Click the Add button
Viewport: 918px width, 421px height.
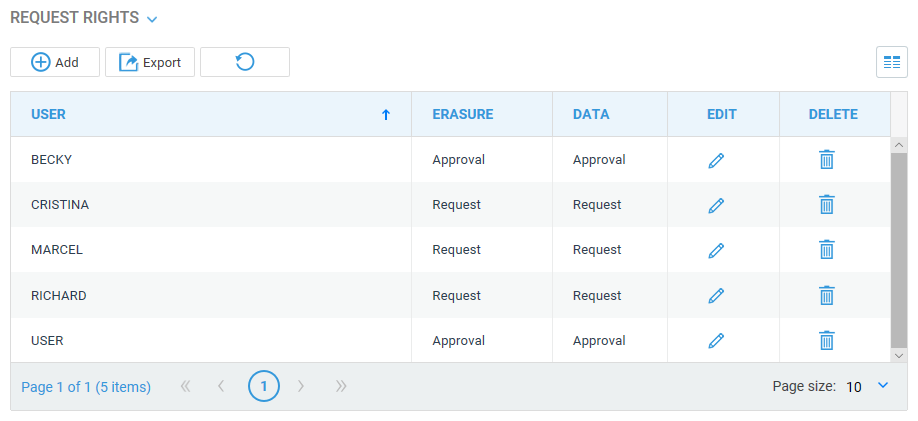55,62
